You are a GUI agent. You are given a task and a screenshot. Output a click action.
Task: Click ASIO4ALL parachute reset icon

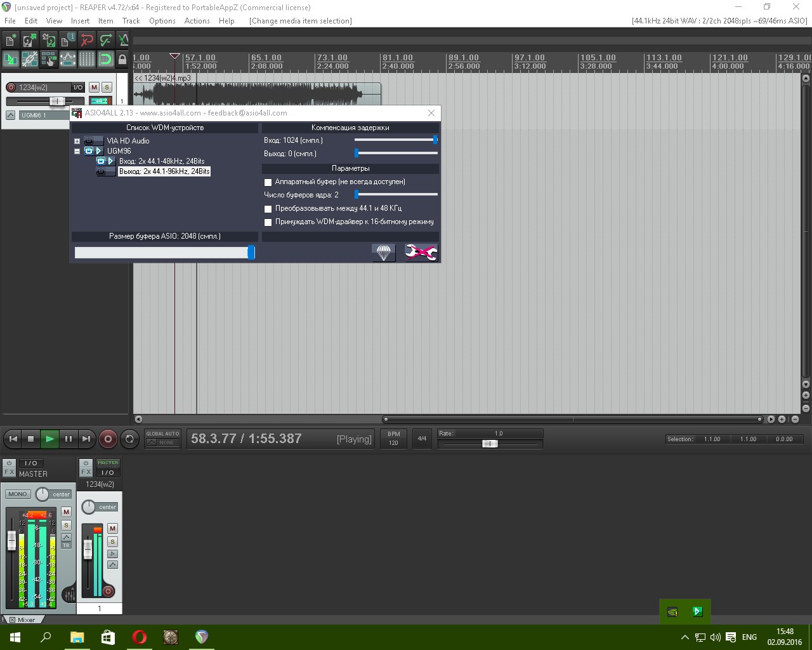click(x=384, y=253)
